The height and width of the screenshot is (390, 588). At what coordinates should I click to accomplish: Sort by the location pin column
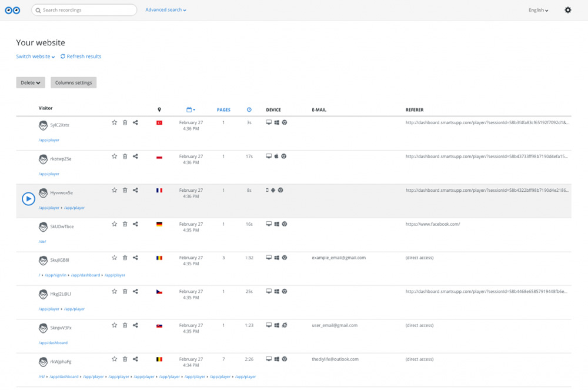tap(159, 110)
